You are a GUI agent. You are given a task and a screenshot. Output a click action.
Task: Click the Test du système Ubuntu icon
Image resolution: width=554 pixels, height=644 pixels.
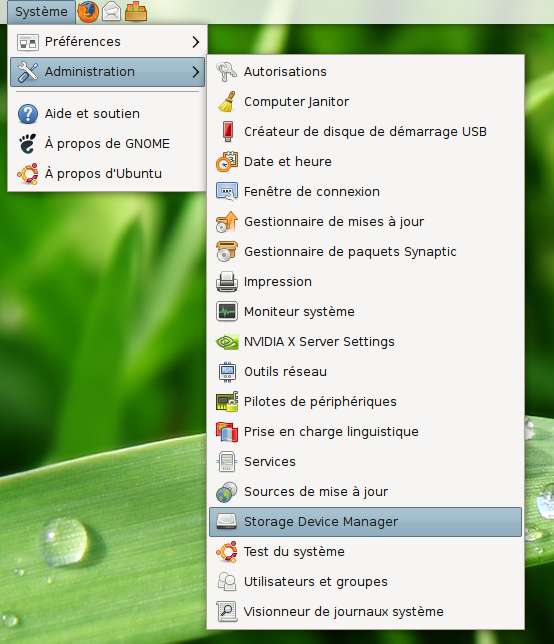(x=227, y=552)
